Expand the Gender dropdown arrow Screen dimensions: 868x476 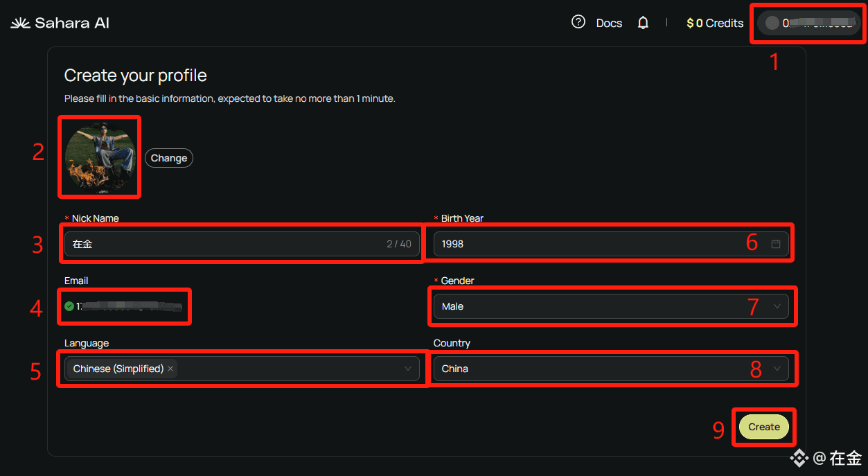tap(777, 306)
